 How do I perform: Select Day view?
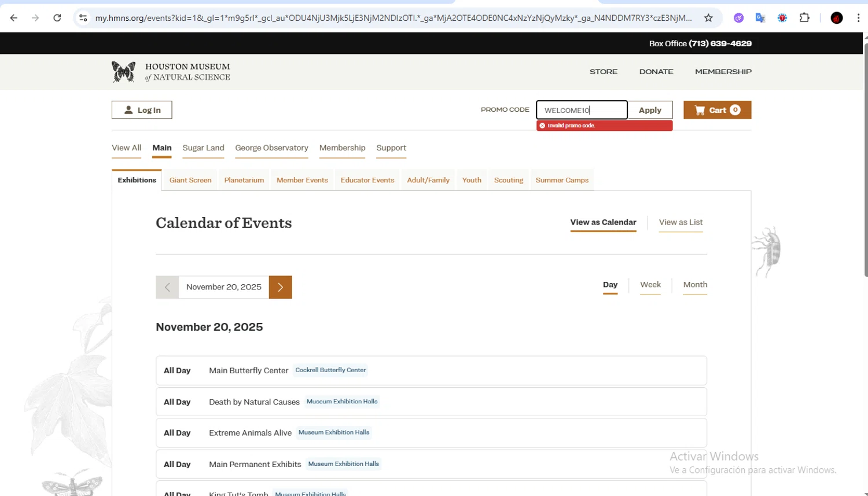(x=610, y=285)
